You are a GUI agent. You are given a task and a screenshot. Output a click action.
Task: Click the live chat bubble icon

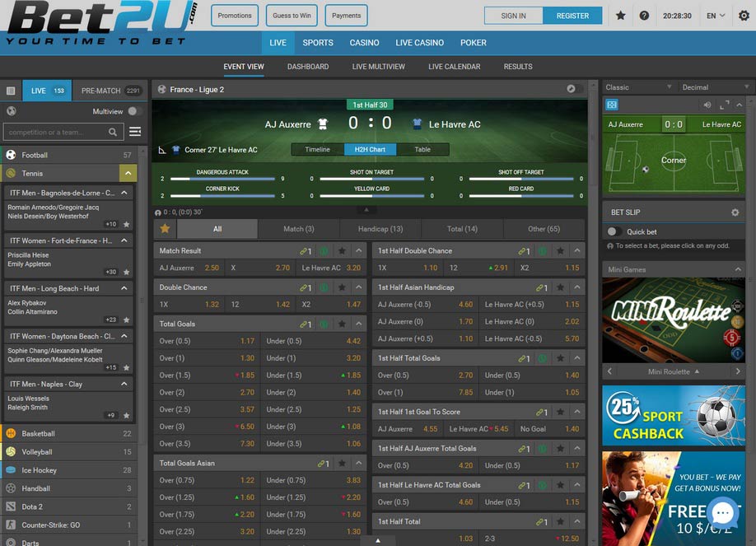723,513
